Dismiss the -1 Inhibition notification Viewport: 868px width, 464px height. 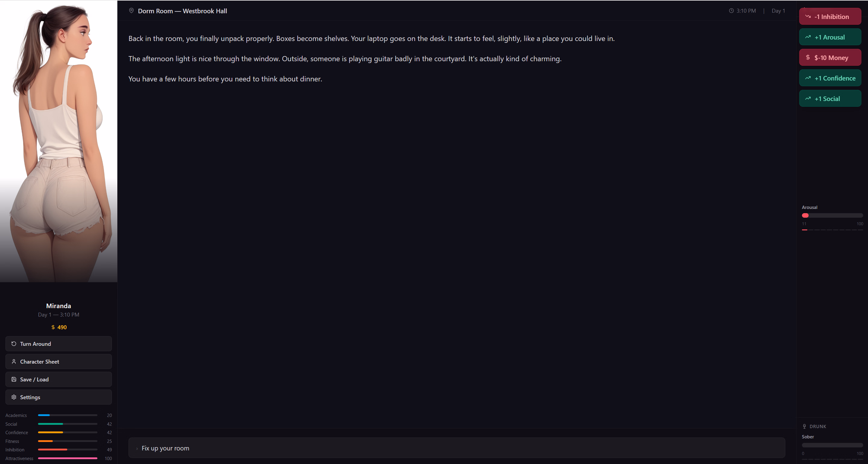click(x=830, y=17)
